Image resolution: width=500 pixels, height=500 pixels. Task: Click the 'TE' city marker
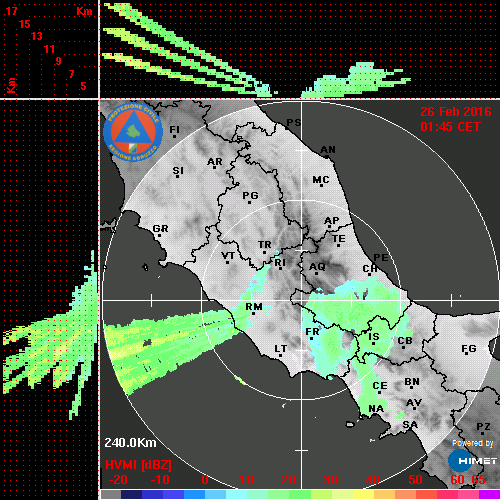point(339,239)
